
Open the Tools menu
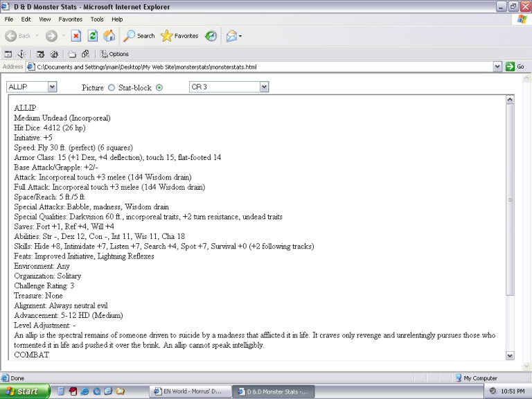(97, 19)
